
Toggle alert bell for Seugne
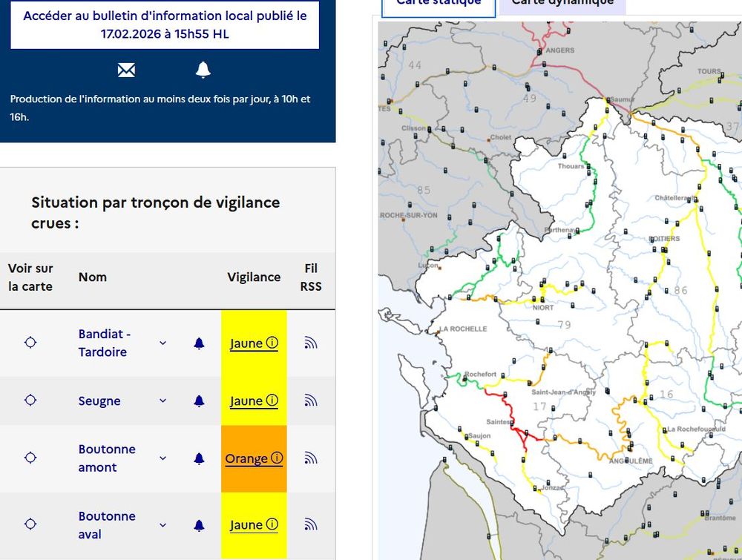tap(199, 401)
